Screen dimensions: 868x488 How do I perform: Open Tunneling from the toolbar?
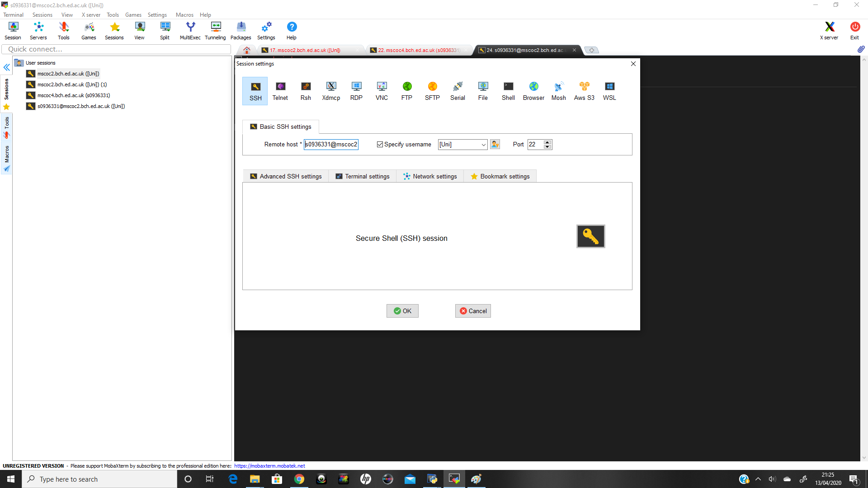(216, 31)
